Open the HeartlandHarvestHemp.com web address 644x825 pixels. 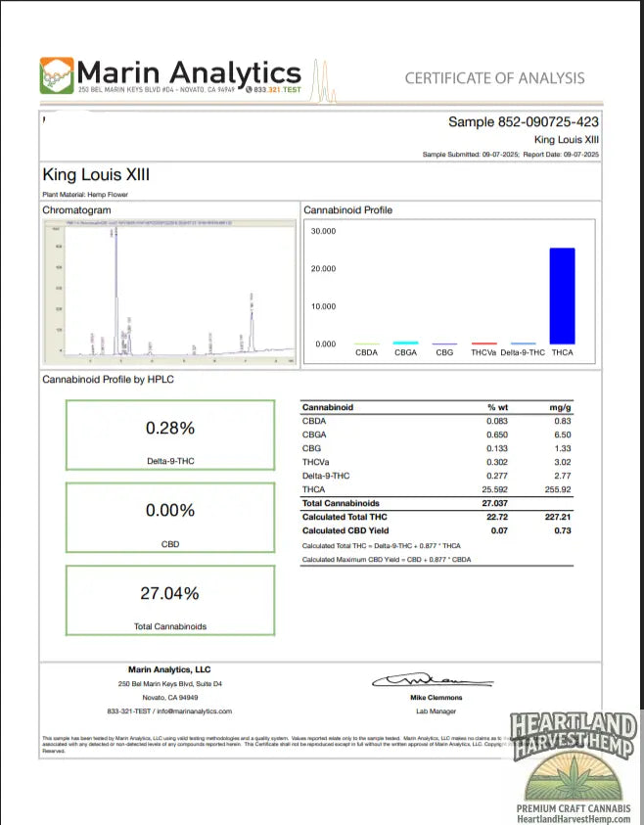coord(574,819)
